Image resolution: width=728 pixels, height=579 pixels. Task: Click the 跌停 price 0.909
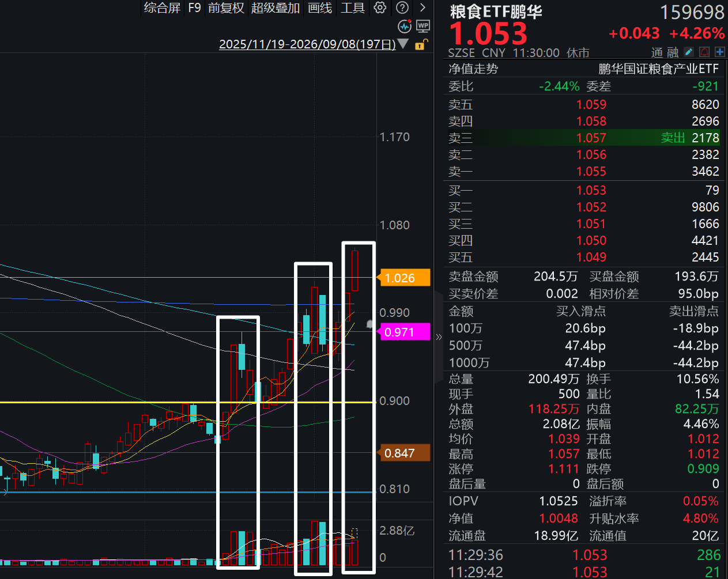click(x=703, y=469)
